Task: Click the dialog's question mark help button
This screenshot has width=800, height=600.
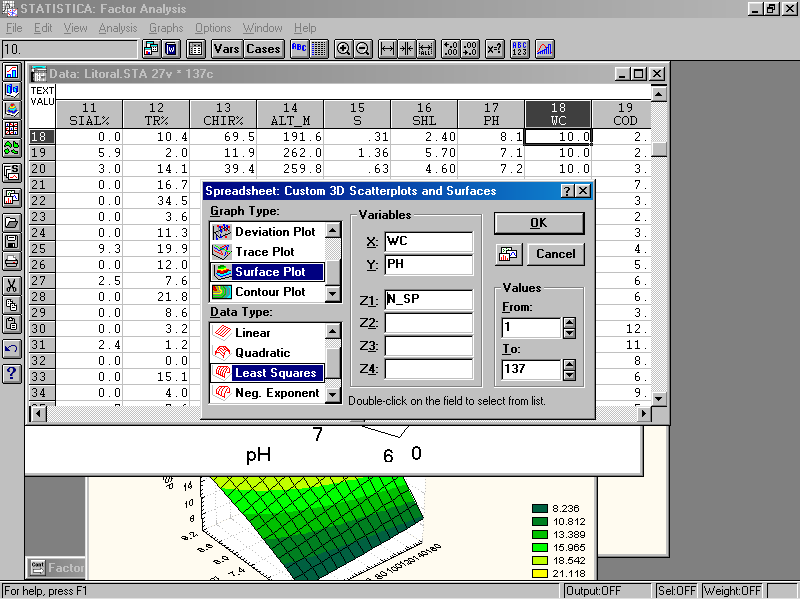Action: tap(567, 191)
